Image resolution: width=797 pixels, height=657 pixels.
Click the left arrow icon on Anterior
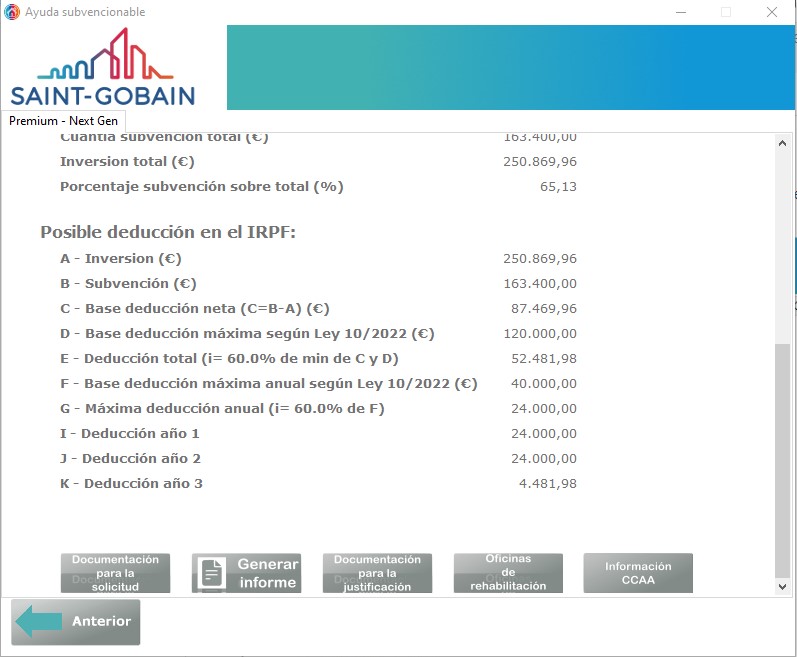[40, 621]
